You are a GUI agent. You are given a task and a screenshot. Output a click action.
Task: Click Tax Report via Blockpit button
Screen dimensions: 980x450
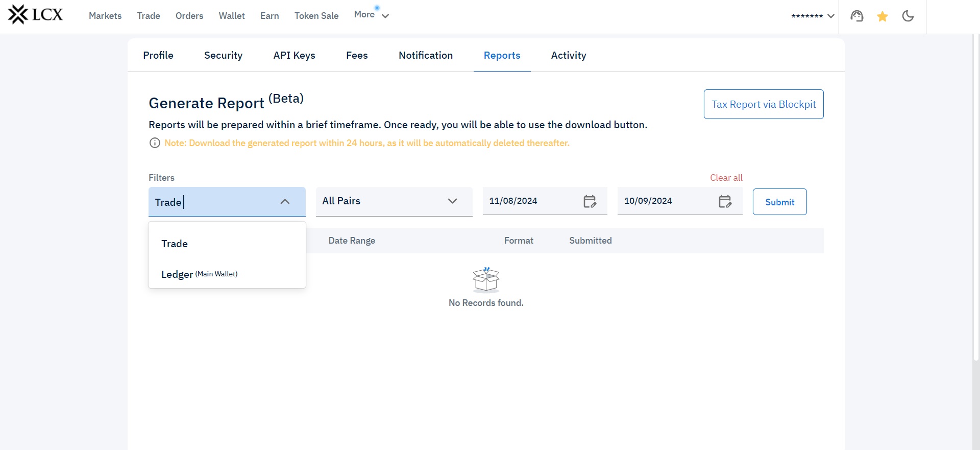pos(763,104)
